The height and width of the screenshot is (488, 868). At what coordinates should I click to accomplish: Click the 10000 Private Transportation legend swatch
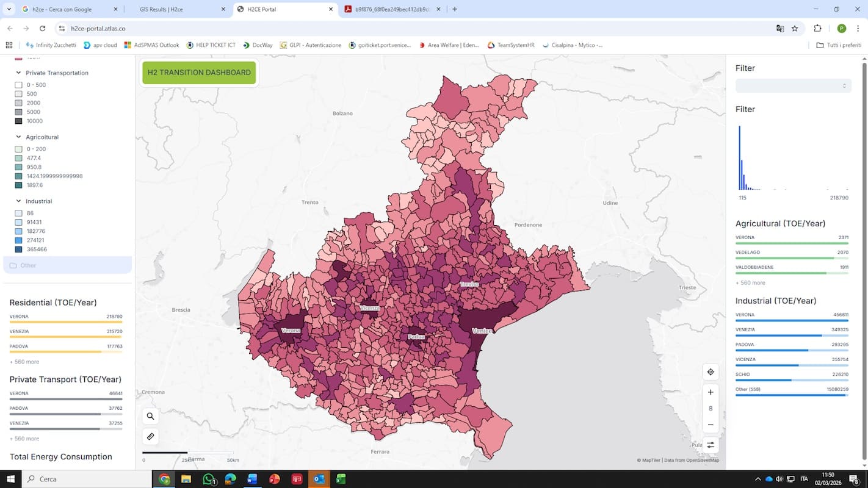(19, 121)
